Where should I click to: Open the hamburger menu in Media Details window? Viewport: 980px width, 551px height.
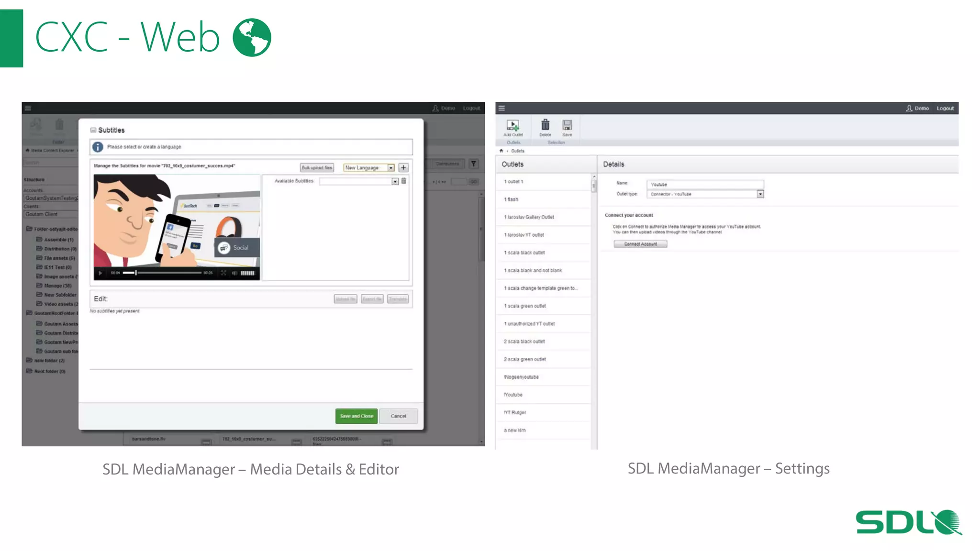click(x=28, y=108)
